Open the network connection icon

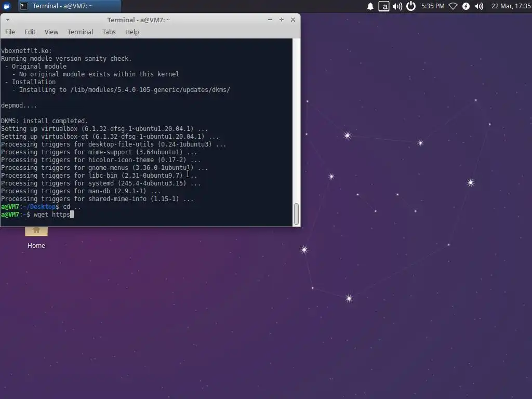[x=453, y=6]
